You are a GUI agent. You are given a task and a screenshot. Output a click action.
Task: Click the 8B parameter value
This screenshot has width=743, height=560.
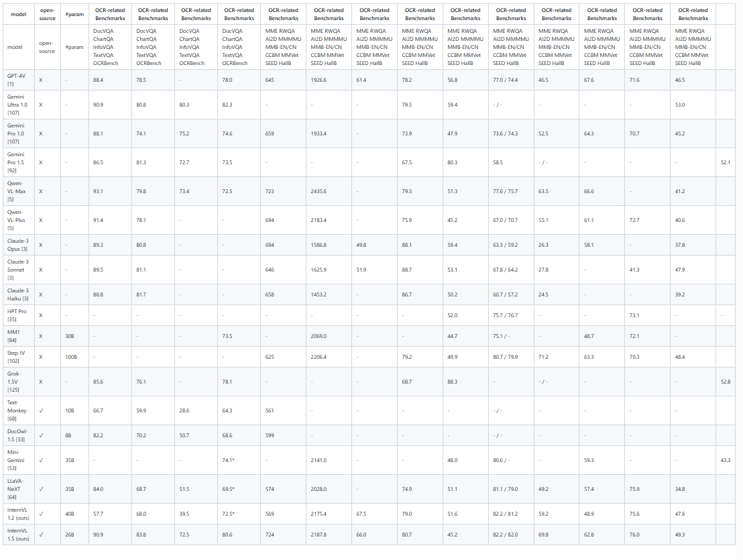click(68, 435)
